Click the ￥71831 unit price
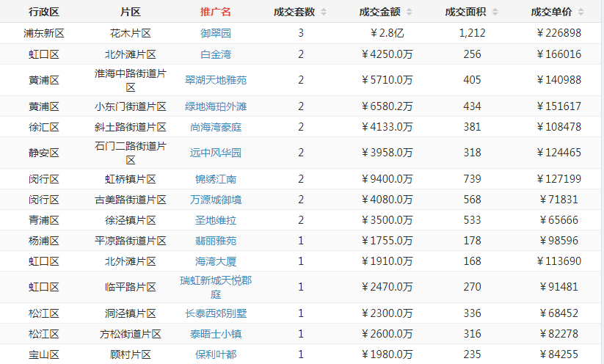Screen dimensions: 604x364 (x=558, y=200)
